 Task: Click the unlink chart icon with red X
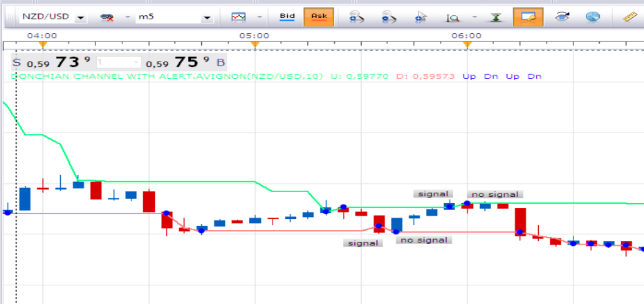(x=107, y=17)
